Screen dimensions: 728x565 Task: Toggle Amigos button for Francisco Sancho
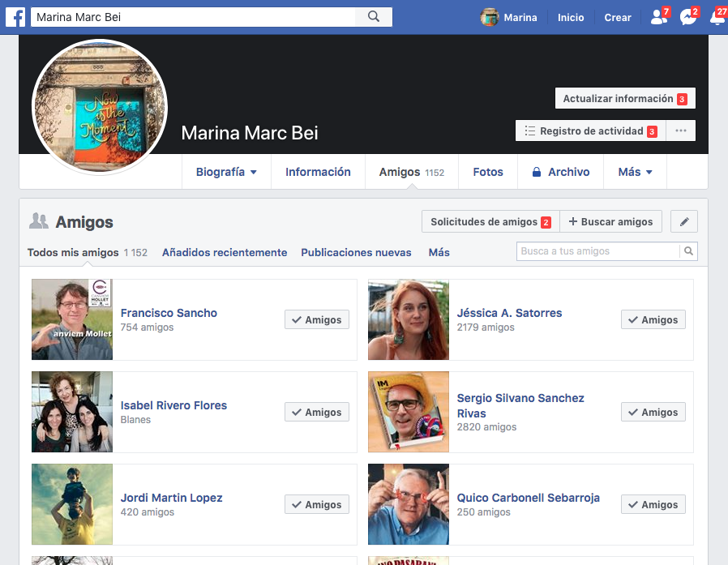pyautogui.click(x=317, y=319)
